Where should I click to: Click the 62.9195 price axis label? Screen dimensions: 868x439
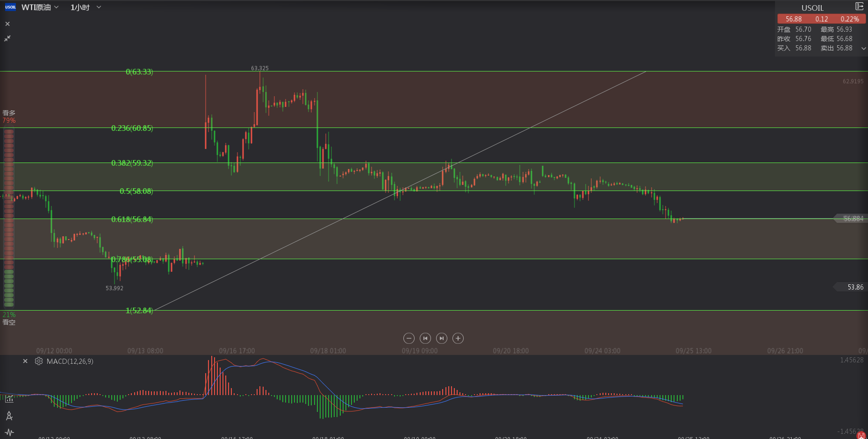(x=853, y=81)
